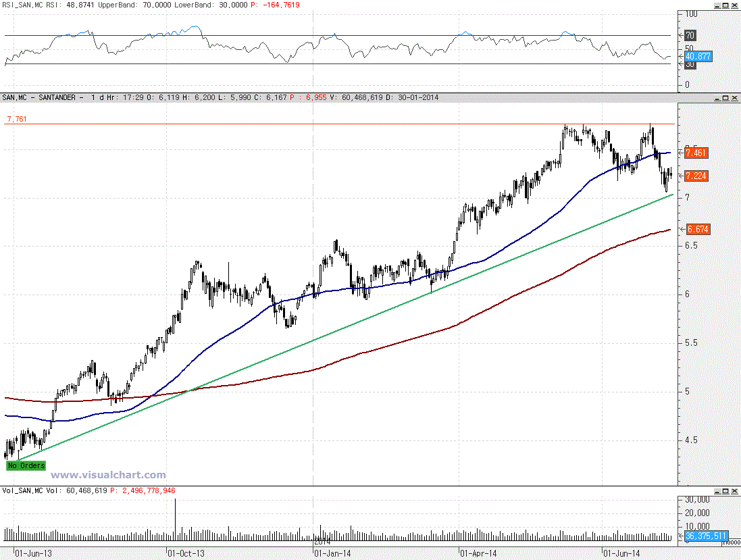This screenshot has width=741, height=560.
Task: Click the 01-Jun-13 date axis label
Action: click(33, 553)
